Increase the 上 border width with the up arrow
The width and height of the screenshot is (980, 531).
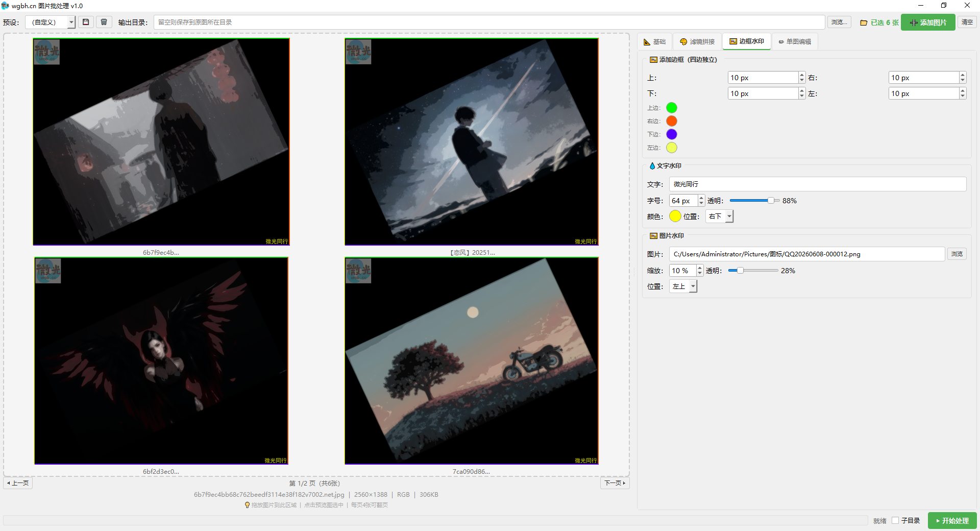pyautogui.click(x=802, y=75)
